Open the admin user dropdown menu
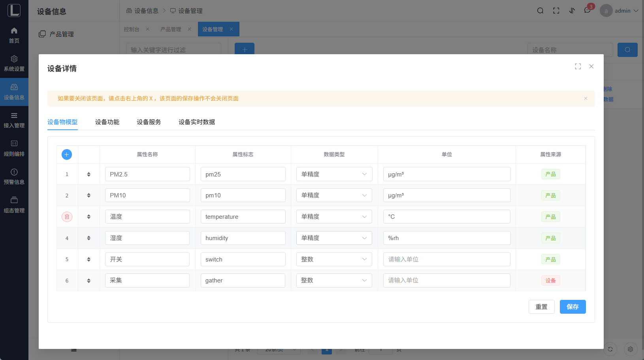 tap(622, 11)
